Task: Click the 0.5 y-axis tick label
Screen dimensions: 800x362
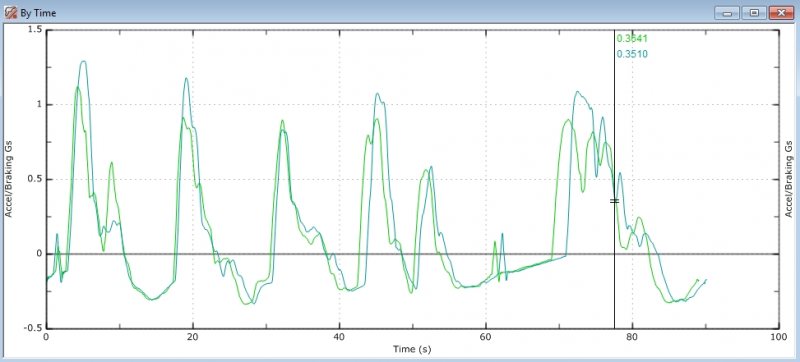Action: (x=35, y=179)
